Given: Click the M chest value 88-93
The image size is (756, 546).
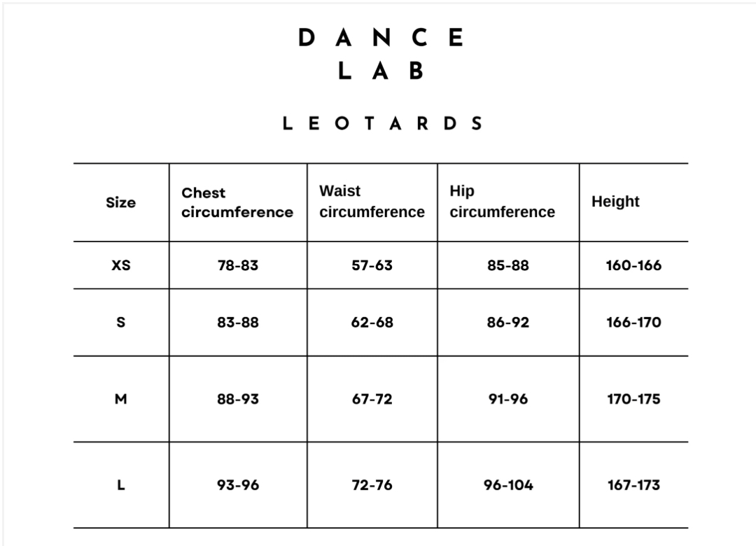Looking at the screenshot, I should [238, 399].
